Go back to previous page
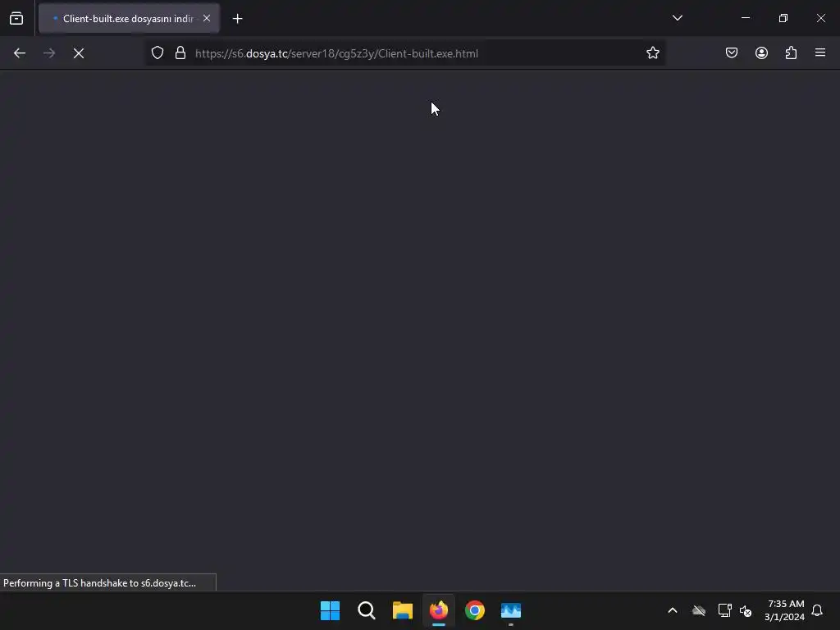This screenshot has height=630, width=840. 20,53
